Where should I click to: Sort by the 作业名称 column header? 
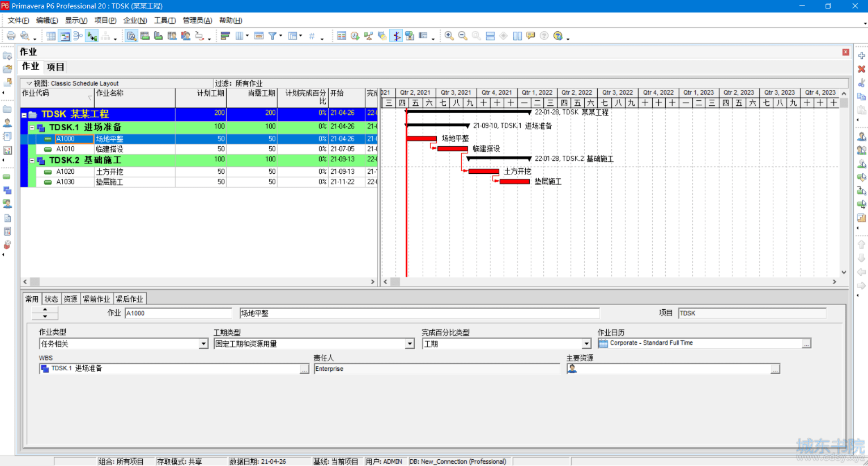click(135, 97)
